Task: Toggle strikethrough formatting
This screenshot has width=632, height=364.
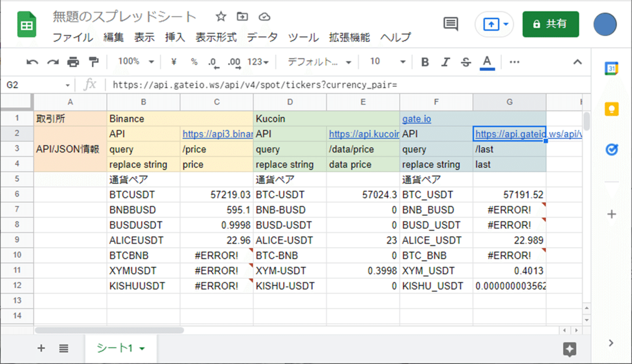Action: [x=466, y=62]
